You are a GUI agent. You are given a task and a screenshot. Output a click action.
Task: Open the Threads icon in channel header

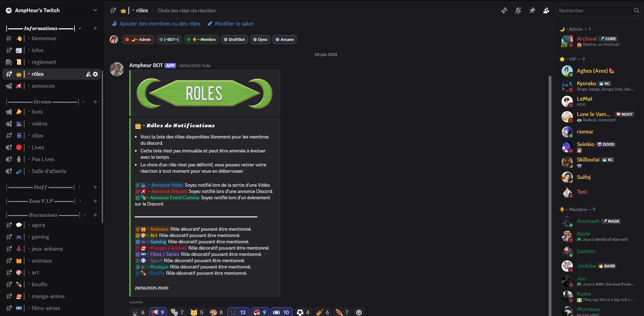click(x=504, y=10)
